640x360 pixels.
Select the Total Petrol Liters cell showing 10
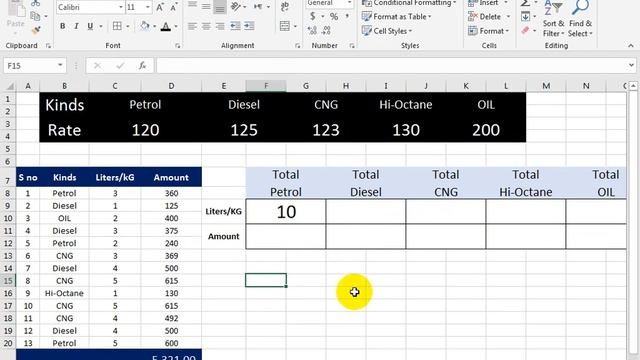286,211
